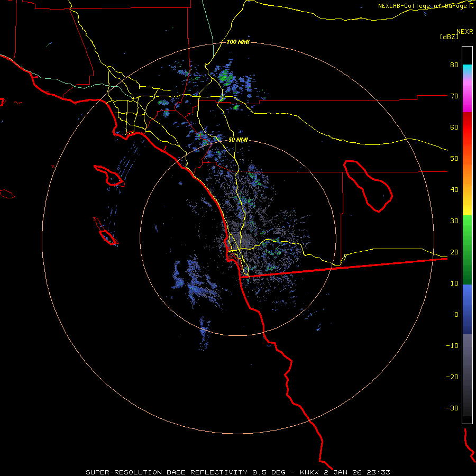This screenshot has width=476, height=476.
Task: Click the "50 NMI" range ring label
Action: pos(238,140)
